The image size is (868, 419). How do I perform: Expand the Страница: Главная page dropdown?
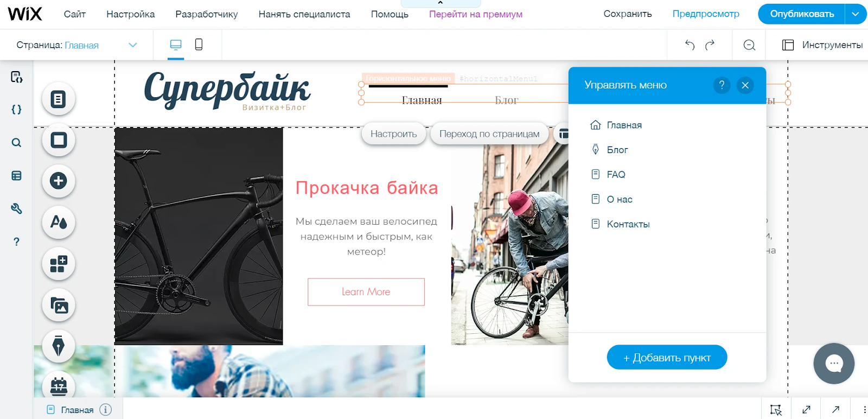click(x=133, y=45)
